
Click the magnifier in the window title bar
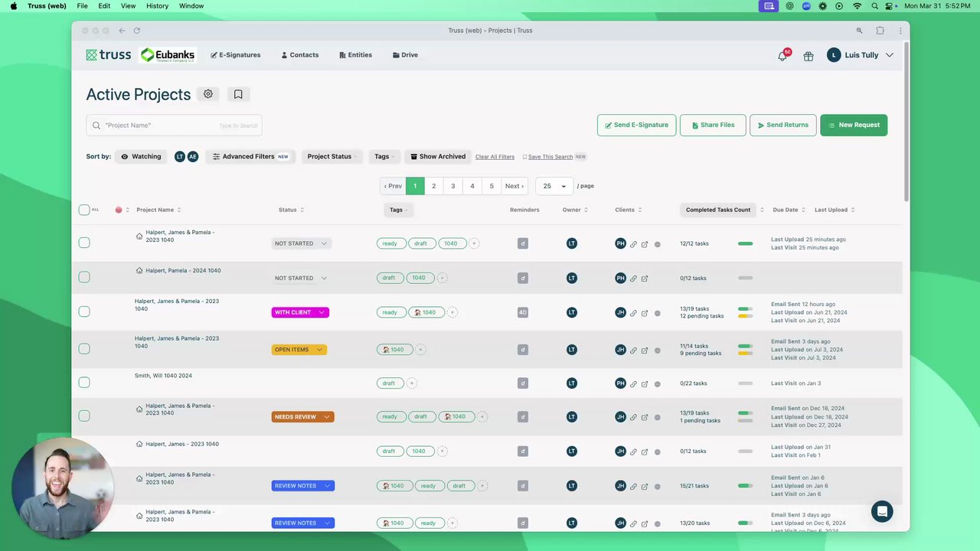point(859,31)
